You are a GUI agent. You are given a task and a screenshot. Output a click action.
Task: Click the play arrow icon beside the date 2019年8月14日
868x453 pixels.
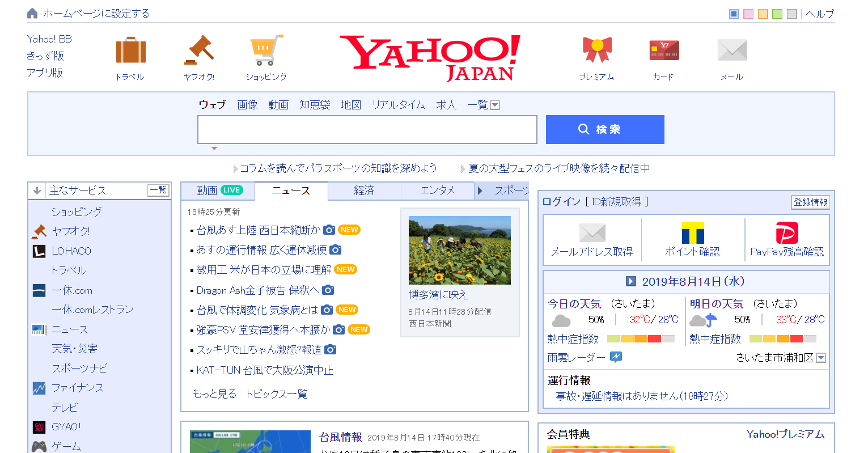coord(631,281)
